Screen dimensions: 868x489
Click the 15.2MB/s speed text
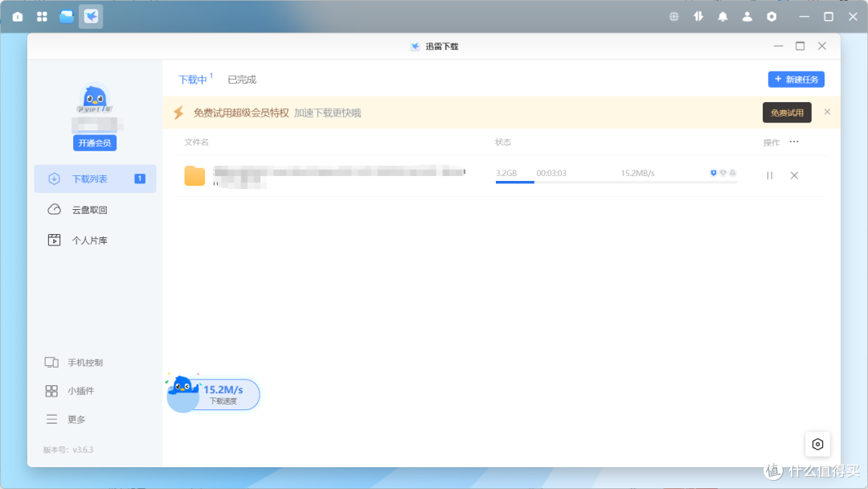637,174
